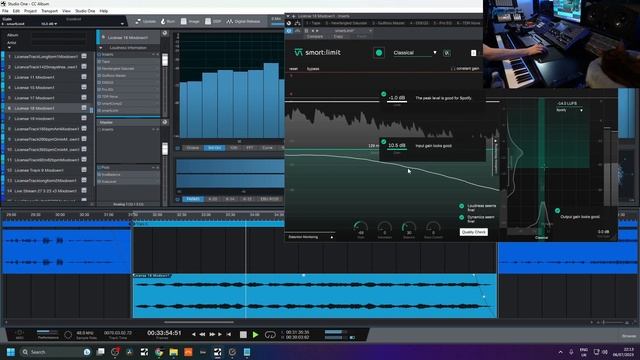Open the Windows Start menu
Screen dimensions: 640x360
click(x=11, y=352)
